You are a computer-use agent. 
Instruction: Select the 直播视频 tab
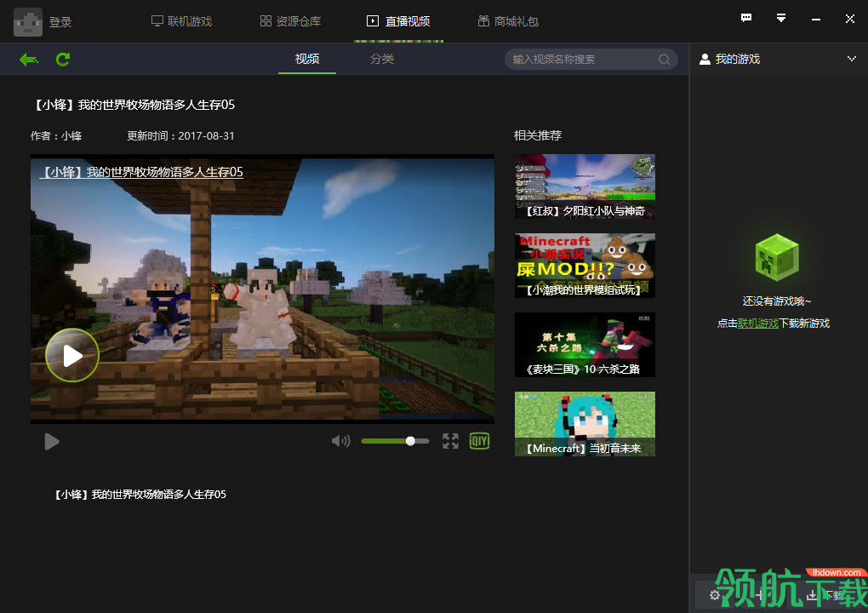coord(398,21)
